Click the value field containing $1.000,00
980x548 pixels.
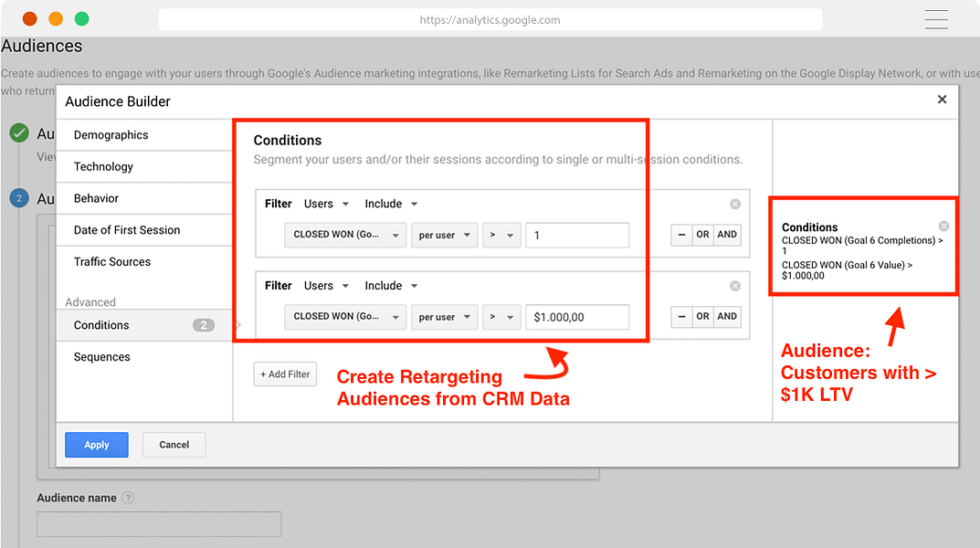tap(577, 317)
